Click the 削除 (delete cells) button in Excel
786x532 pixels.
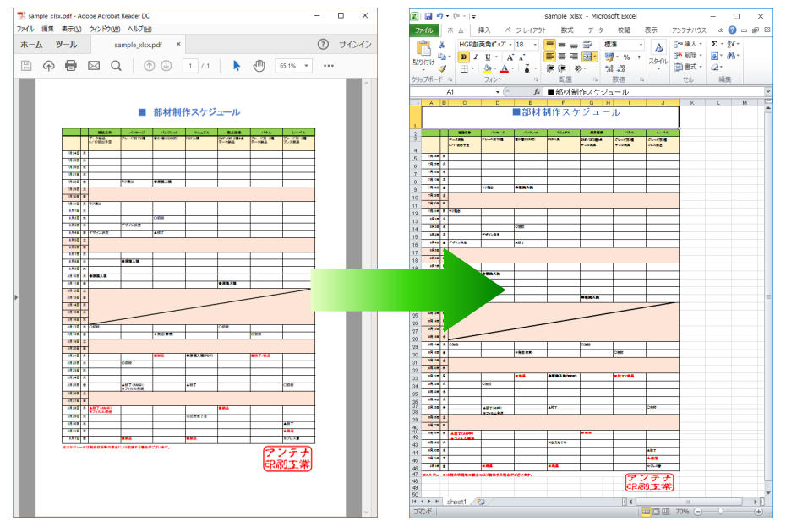pyautogui.click(x=687, y=56)
